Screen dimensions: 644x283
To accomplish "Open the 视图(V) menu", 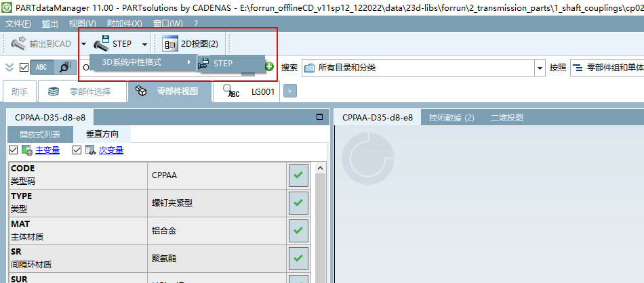I will click(83, 24).
